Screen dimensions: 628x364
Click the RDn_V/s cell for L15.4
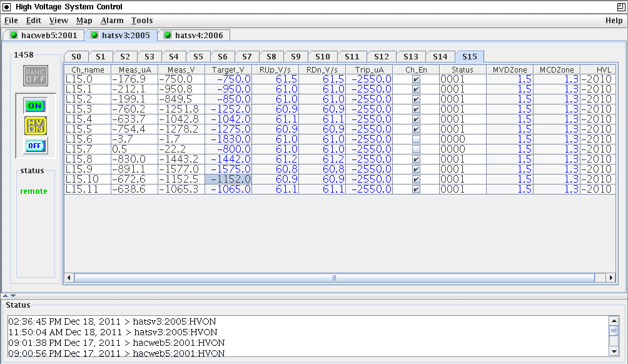point(322,119)
